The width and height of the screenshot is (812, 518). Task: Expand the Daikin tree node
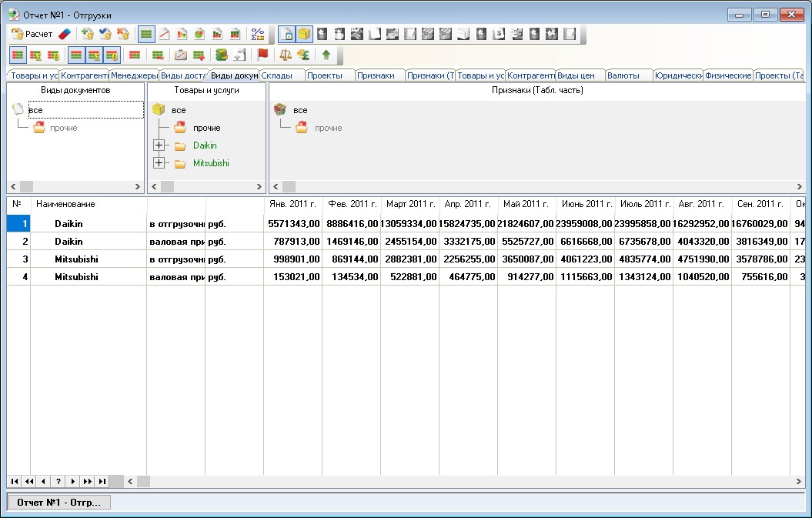coord(159,145)
